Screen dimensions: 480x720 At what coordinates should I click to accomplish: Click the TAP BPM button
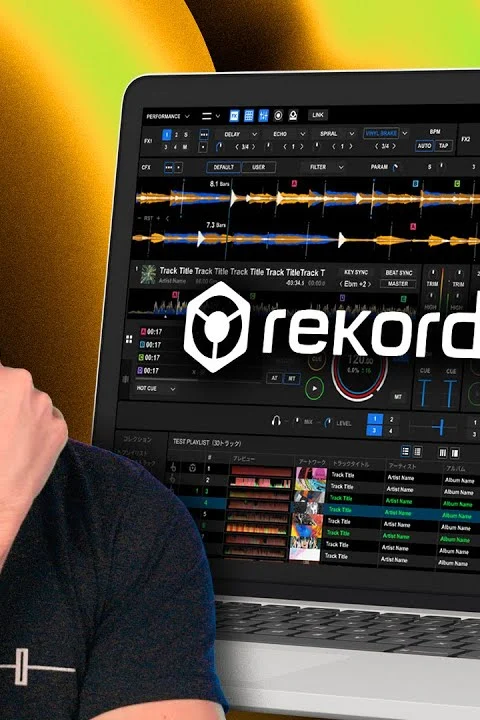point(444,146)
